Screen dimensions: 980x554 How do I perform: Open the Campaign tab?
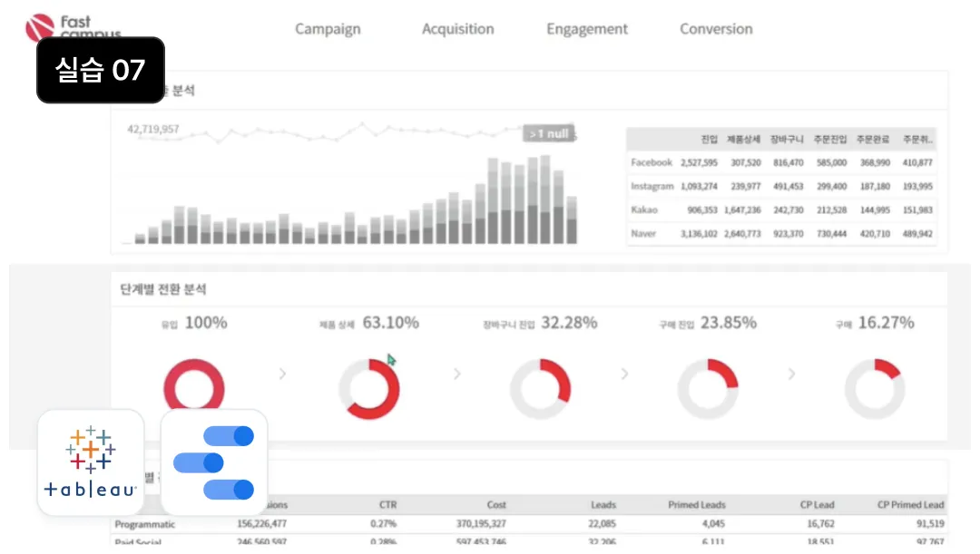328,29
